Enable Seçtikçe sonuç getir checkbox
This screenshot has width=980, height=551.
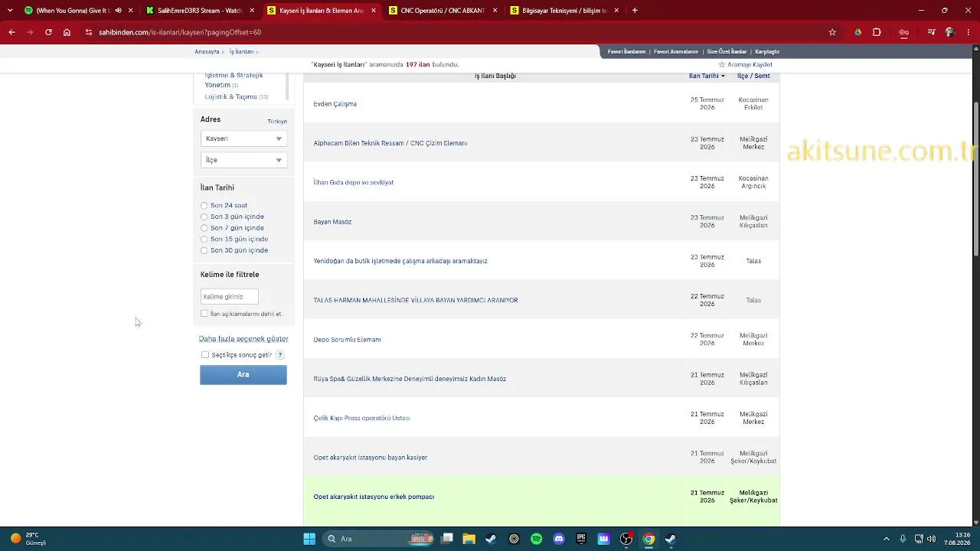[x=205, y=355]
